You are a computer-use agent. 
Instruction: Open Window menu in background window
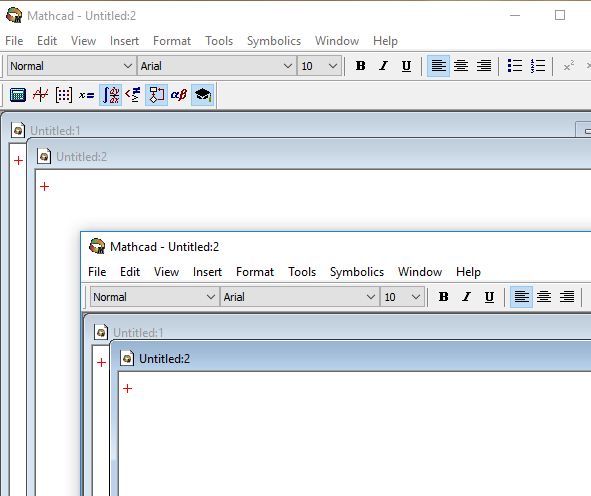click(x=337, y=41)
